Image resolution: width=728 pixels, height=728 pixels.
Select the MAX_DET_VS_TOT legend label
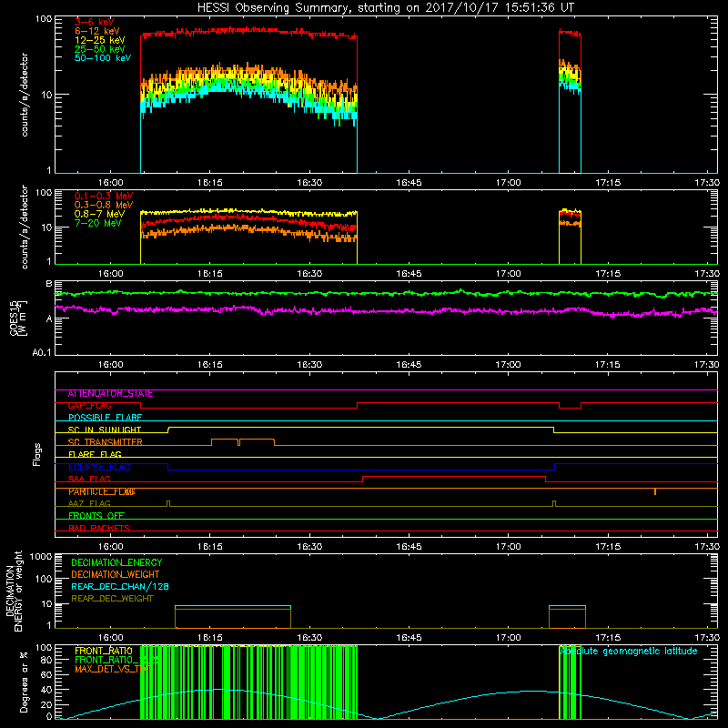(x=112, y=669)
